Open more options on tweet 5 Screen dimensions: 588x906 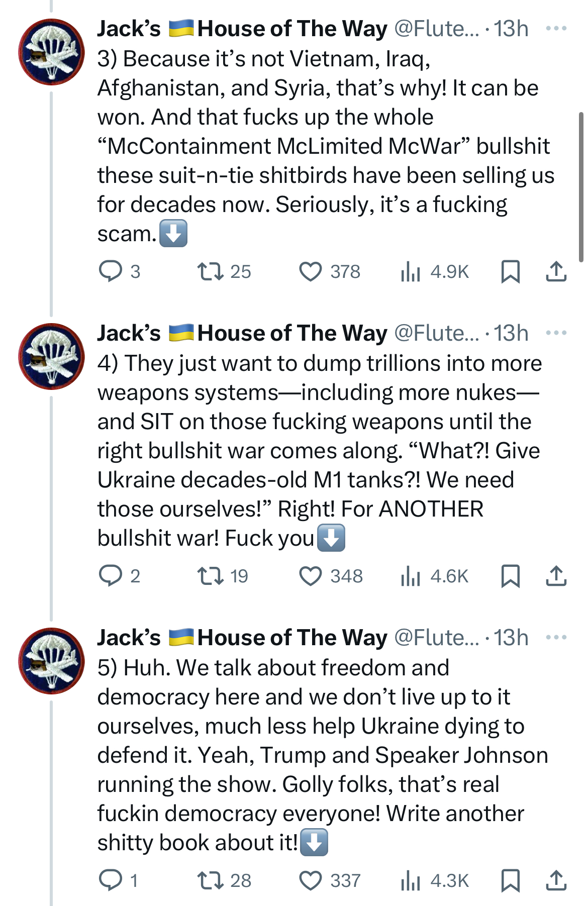(x=556, y=638)
